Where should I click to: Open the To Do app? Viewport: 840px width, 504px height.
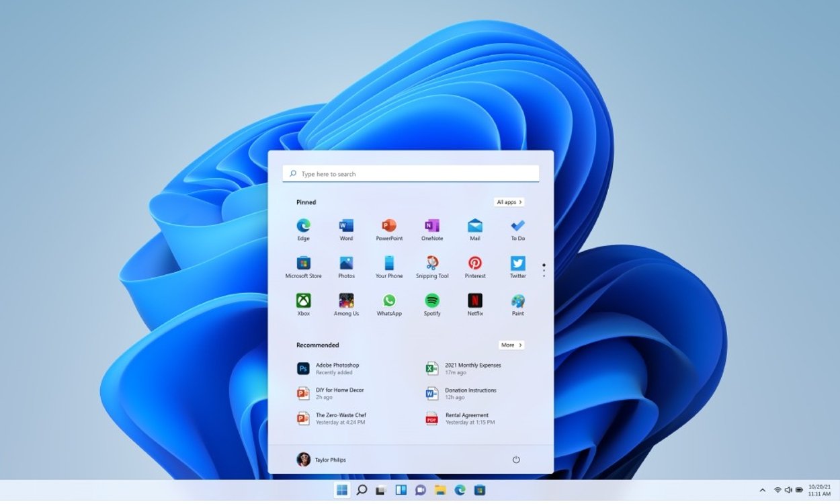tap(517, 230)
